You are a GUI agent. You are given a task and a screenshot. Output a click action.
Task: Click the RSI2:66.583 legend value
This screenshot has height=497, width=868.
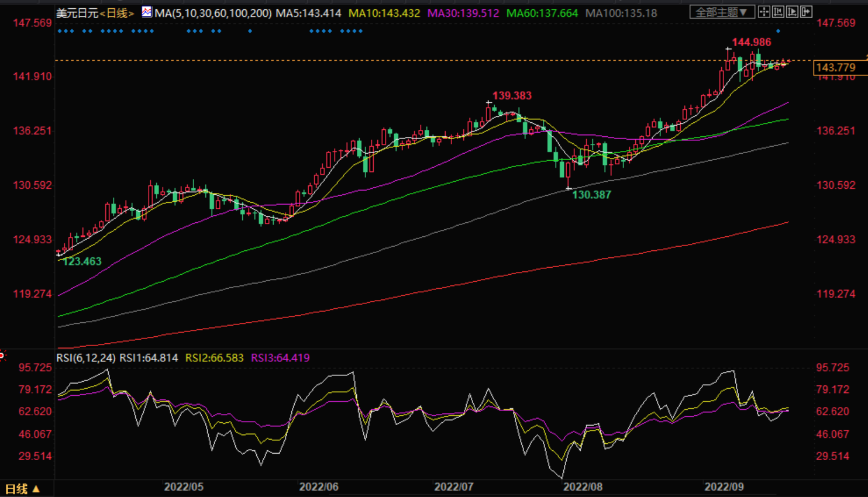[x=214, y=358]
